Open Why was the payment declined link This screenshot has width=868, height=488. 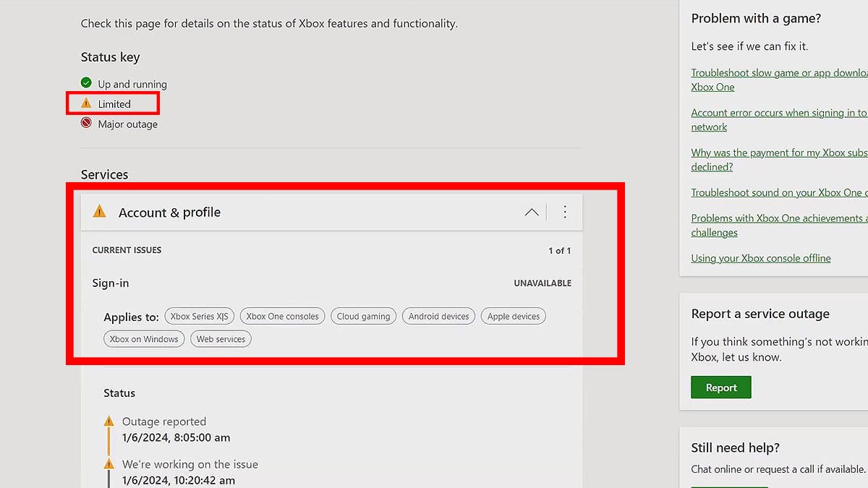pos(779,160)
